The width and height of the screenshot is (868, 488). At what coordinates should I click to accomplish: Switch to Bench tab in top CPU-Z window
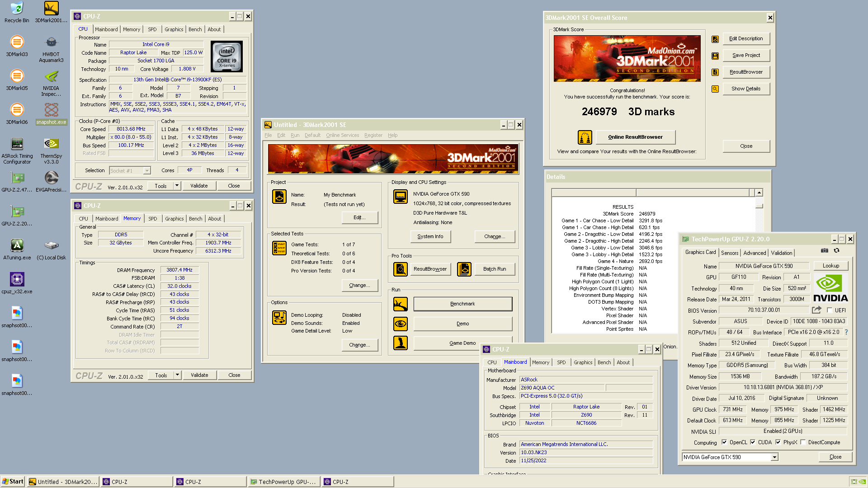point(195,29)
